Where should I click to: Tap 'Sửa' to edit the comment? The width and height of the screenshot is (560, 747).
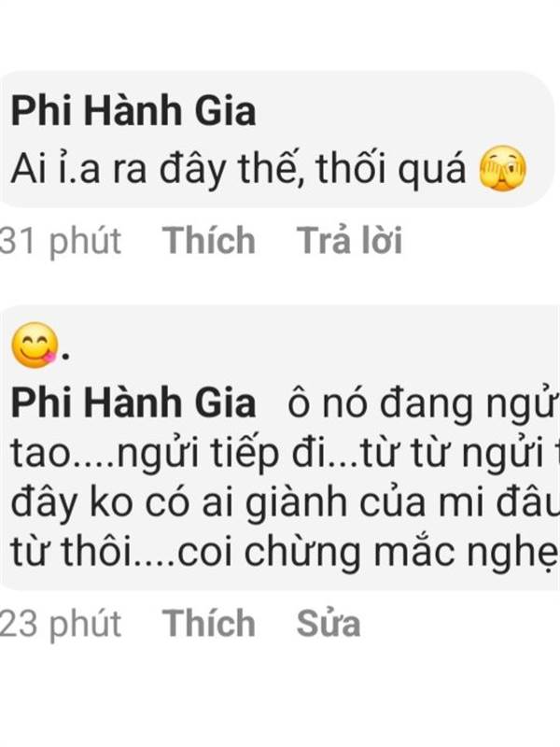pyautogui.click(x=329, y=623)
